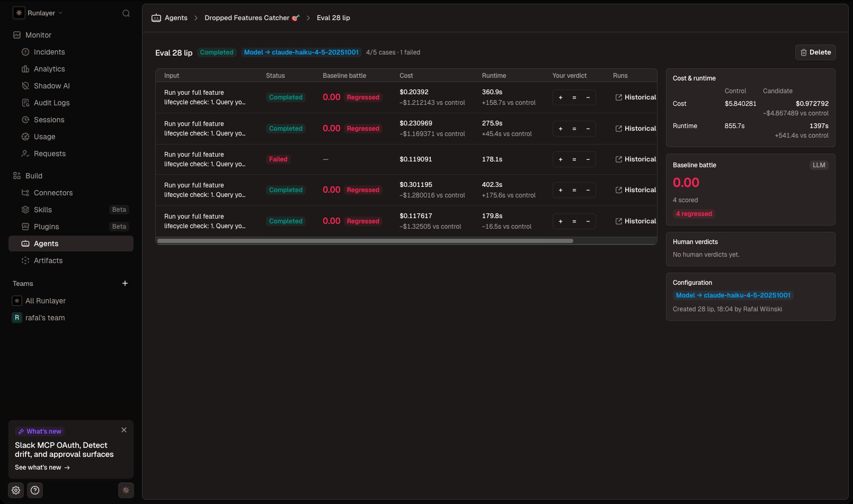This screenshot has width=853, height=504.
Task: Set plus verdict on $0.301195 row
Action: 561,190
